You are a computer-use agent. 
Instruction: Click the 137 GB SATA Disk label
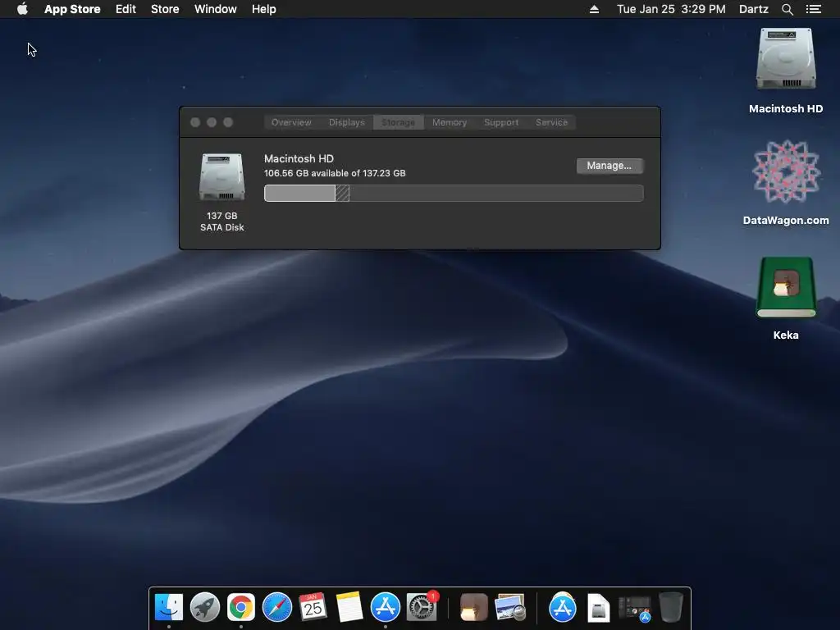pos(221,221)
